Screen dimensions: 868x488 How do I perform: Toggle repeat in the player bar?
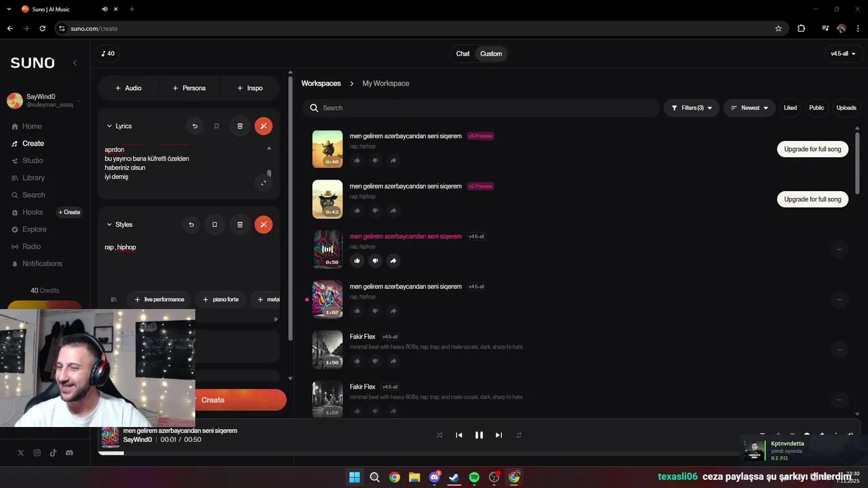[519, 435]
